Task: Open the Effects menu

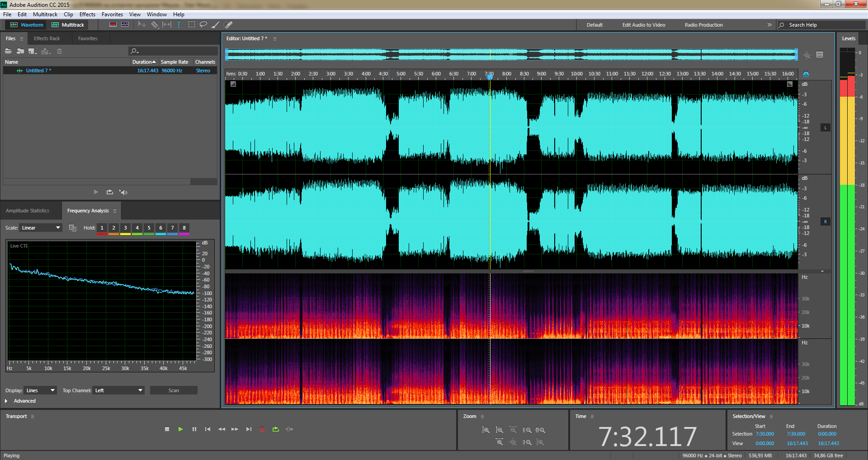Action: [x=87, y=14]
